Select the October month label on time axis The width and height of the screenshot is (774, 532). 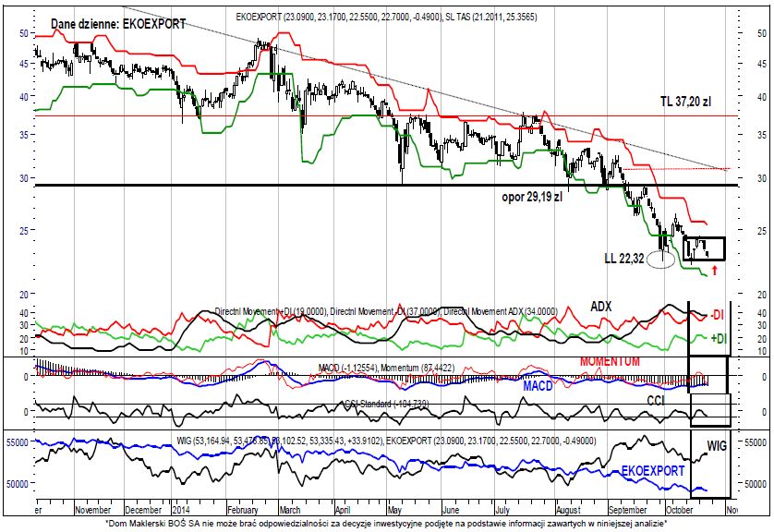click(x=679, y=509)
